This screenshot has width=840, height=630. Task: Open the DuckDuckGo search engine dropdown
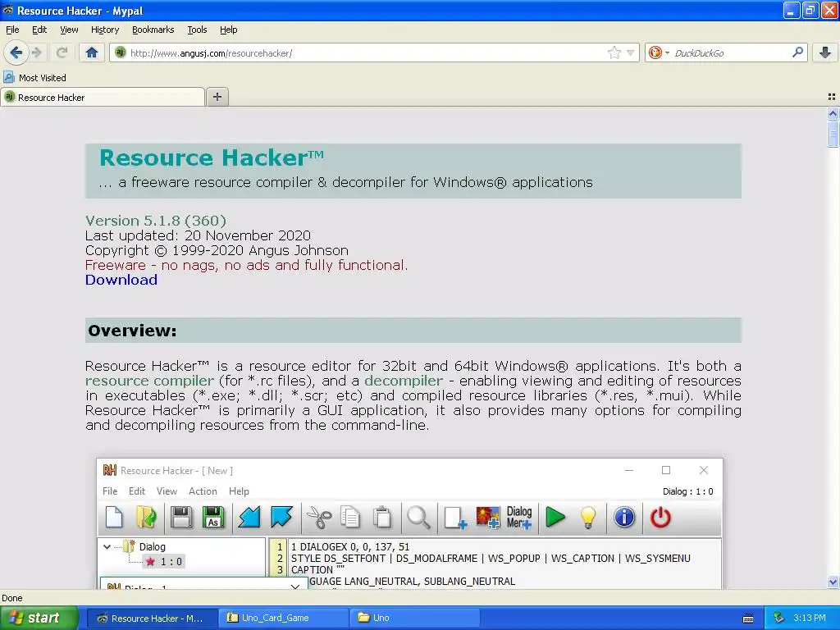pos(659,52)
